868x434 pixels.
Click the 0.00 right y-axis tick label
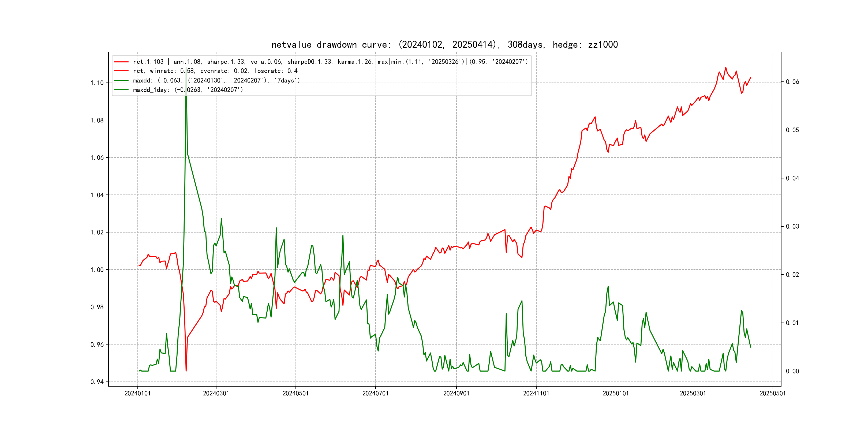(x=792, y=371)
